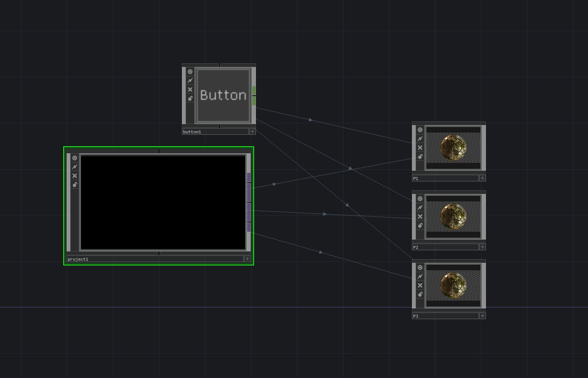
Task: Click the lock flag icon on button1
Action: tap(190, 98)
